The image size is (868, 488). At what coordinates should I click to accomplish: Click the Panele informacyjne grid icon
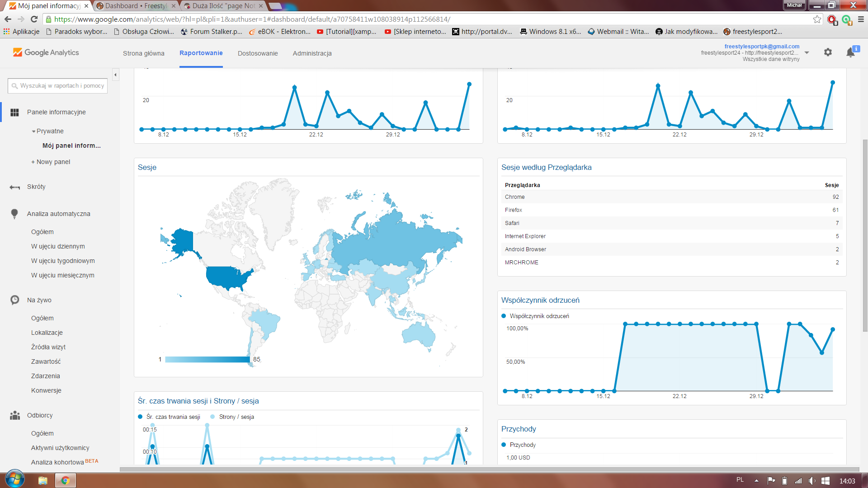pos(14,113)
